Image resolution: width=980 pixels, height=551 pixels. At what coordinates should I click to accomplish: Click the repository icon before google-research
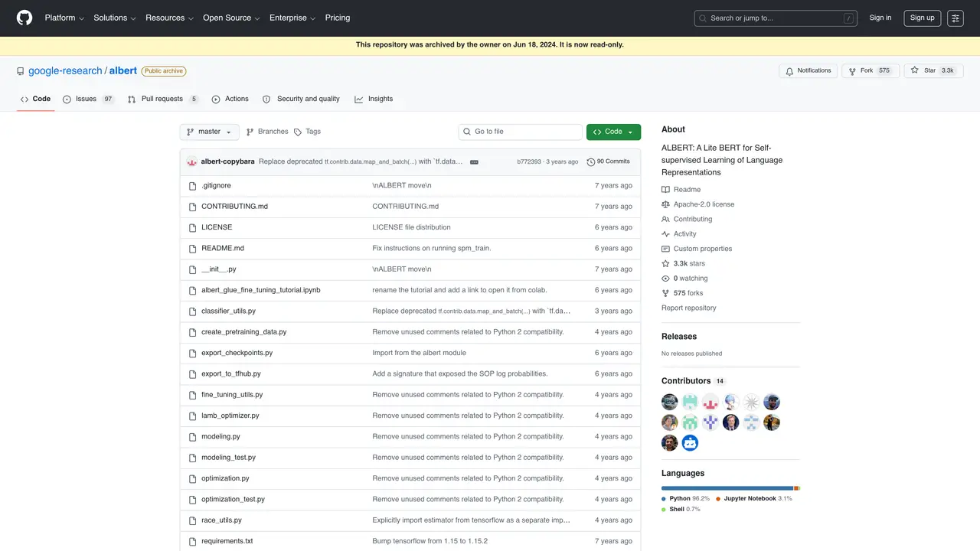pyautogui.click(x=21, y=71)
